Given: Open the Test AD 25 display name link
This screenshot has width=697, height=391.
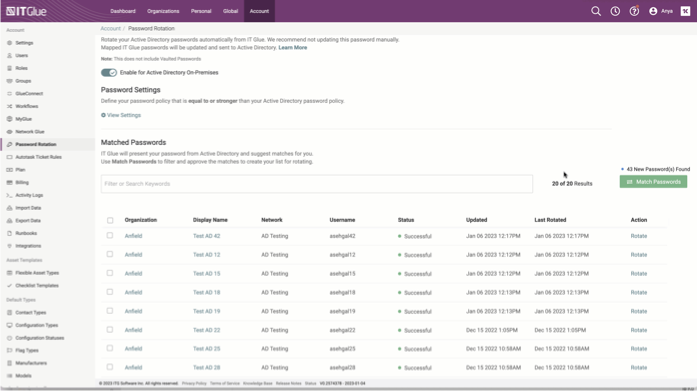Looking at the screenshot, I should tap(206, 349).
